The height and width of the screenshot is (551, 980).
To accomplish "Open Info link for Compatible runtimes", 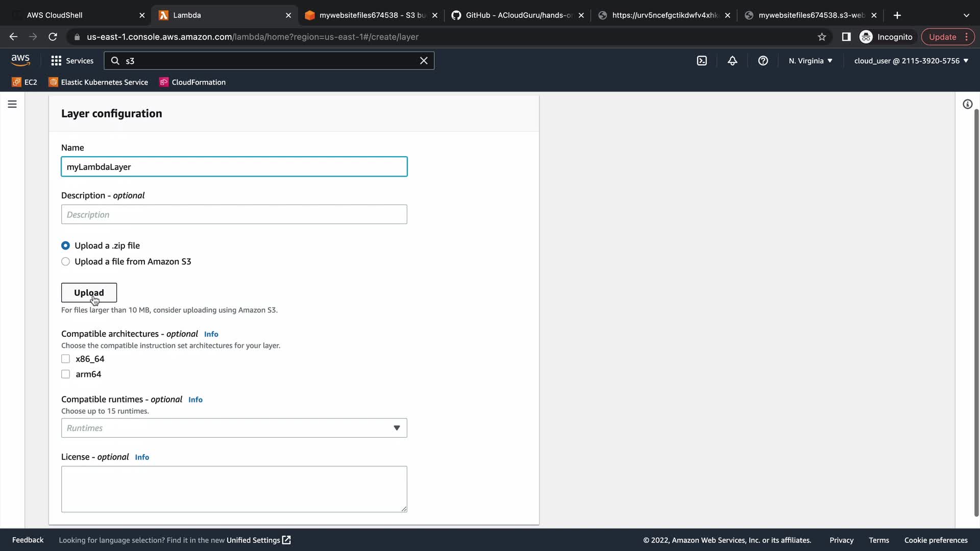I will 195,400.
